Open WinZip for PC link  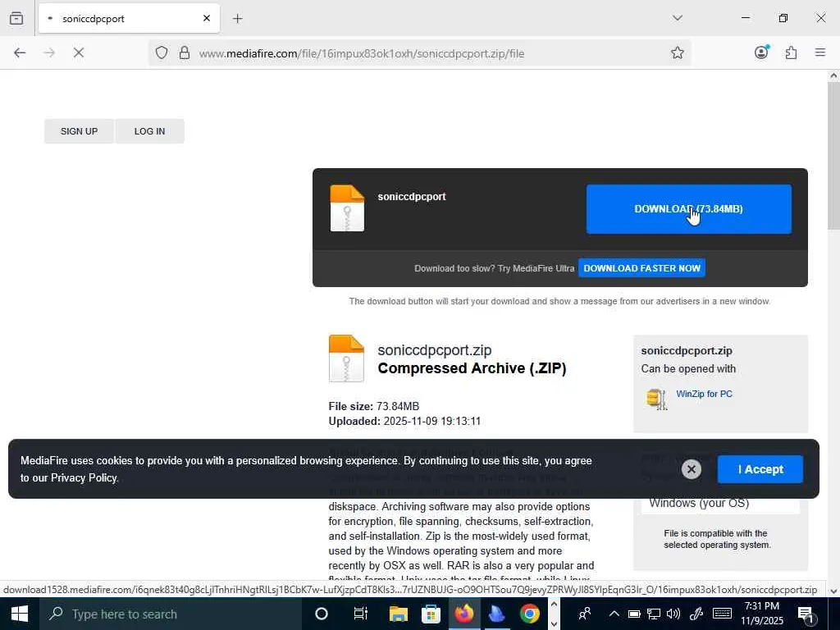point(704,394)
